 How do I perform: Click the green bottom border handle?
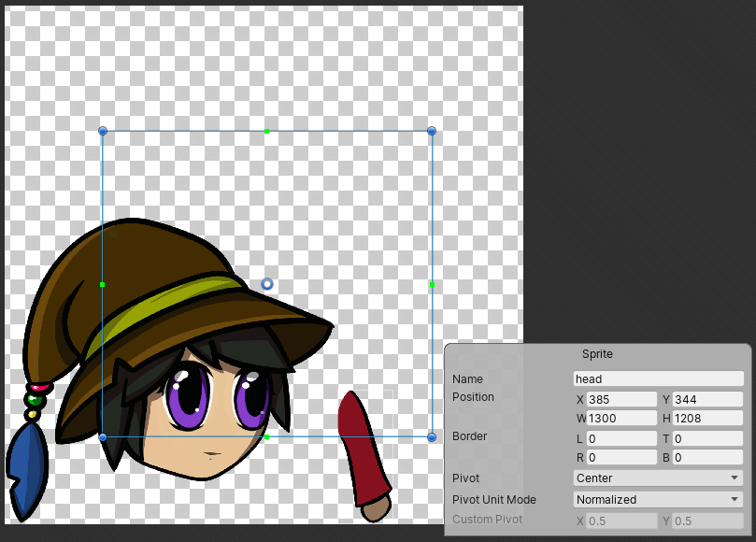click(x=267, y=436)
